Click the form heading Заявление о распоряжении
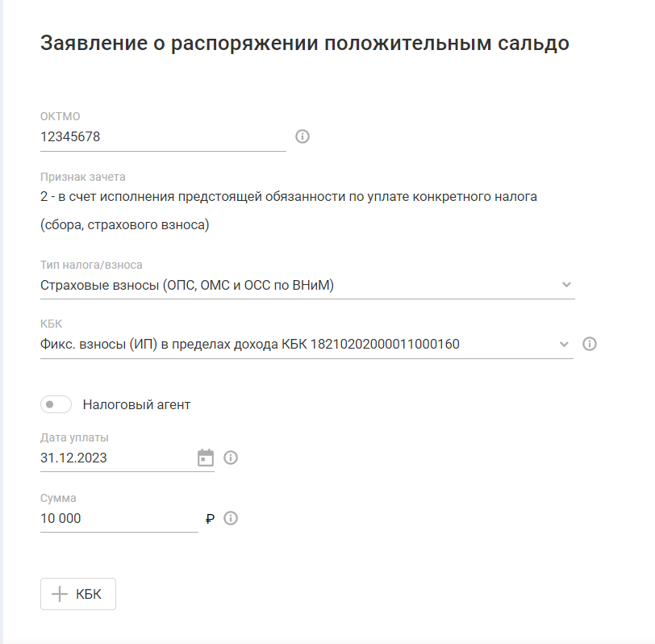655x644 pixels. (305, 44)
